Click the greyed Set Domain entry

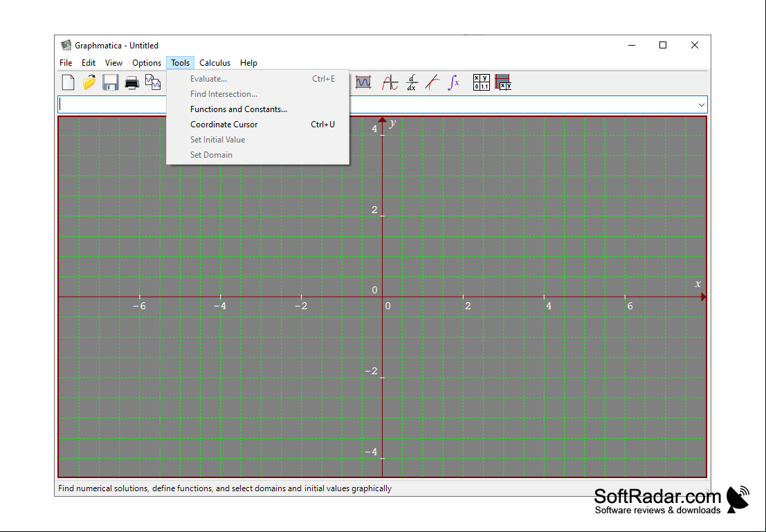pos(258,154)
